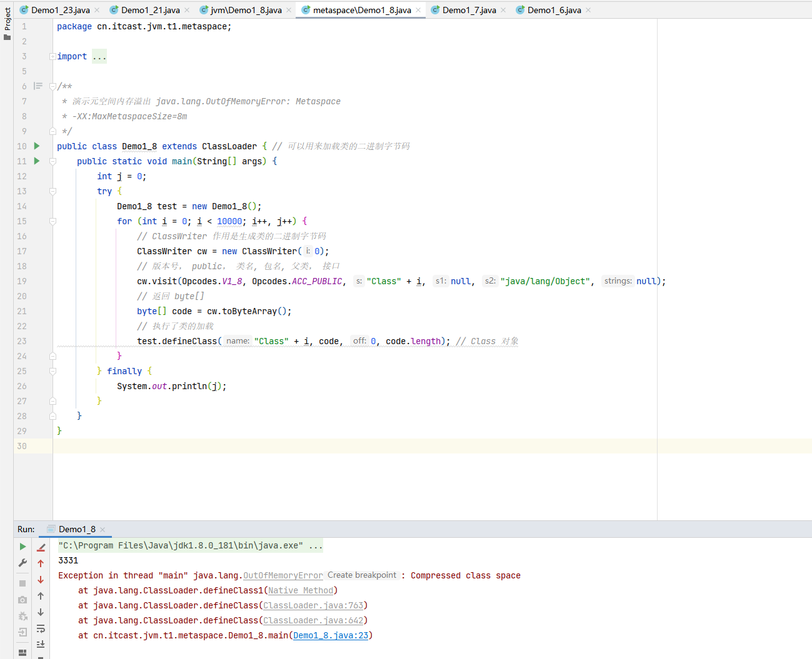Close the Demo1_7.java tab
This screenshot has width=812, height=659.
[503, 10]
